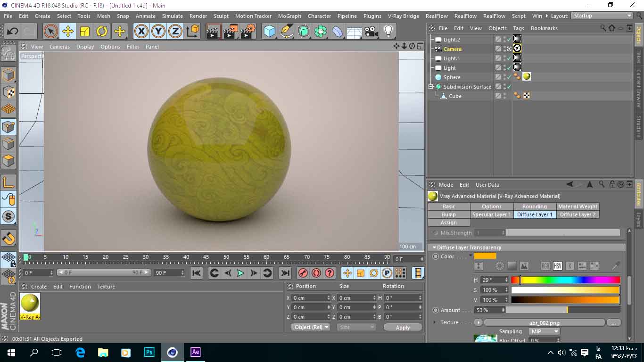Click the Apply button
Screen dimensions: 644x362
[403, 327]
